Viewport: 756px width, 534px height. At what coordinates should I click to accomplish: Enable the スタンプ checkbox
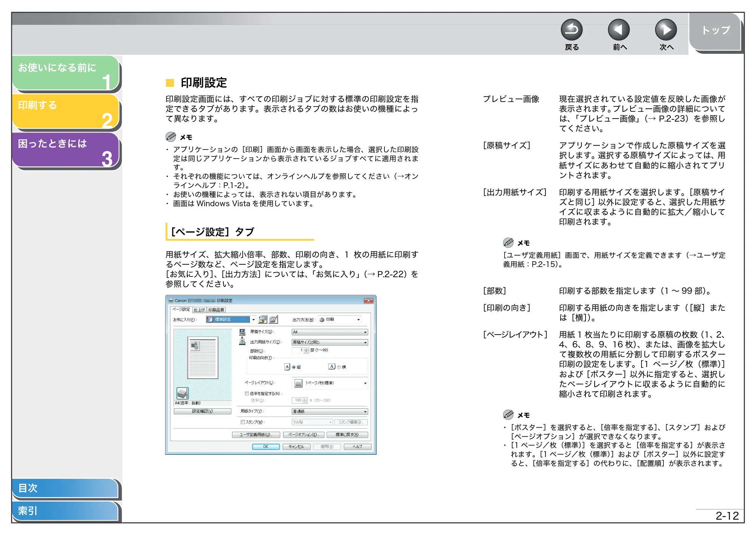click(243, 422)
